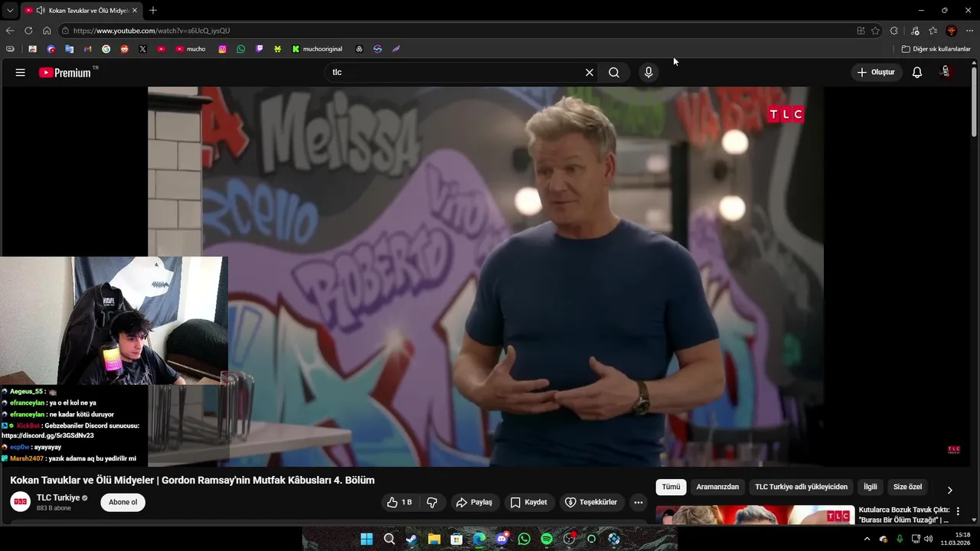Open the Google bookmark
Screen dimensions: 980x551
point(106,49)
